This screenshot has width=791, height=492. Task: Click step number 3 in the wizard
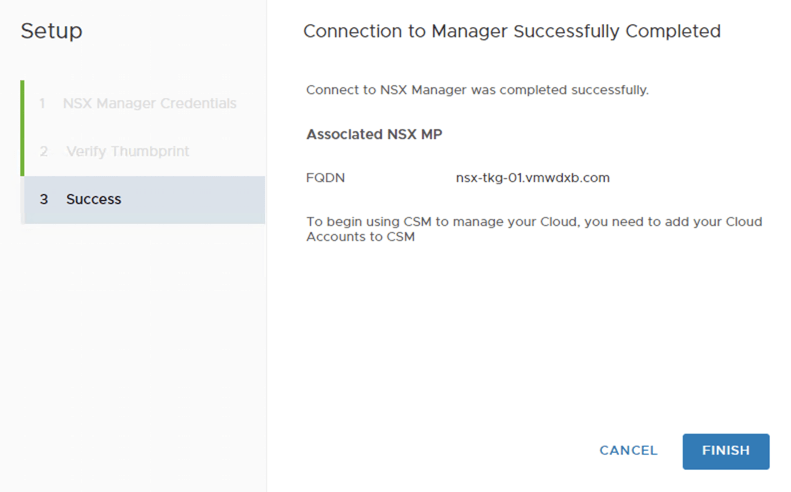click(43, 199)
